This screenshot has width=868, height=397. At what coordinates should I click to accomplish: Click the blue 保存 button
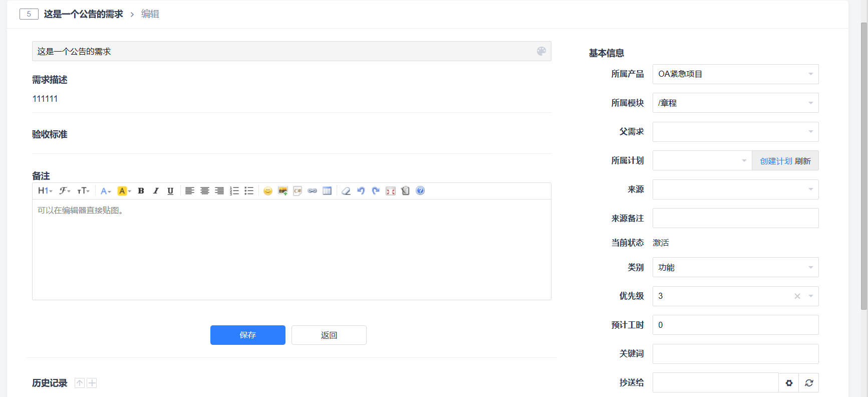point(248,335)
